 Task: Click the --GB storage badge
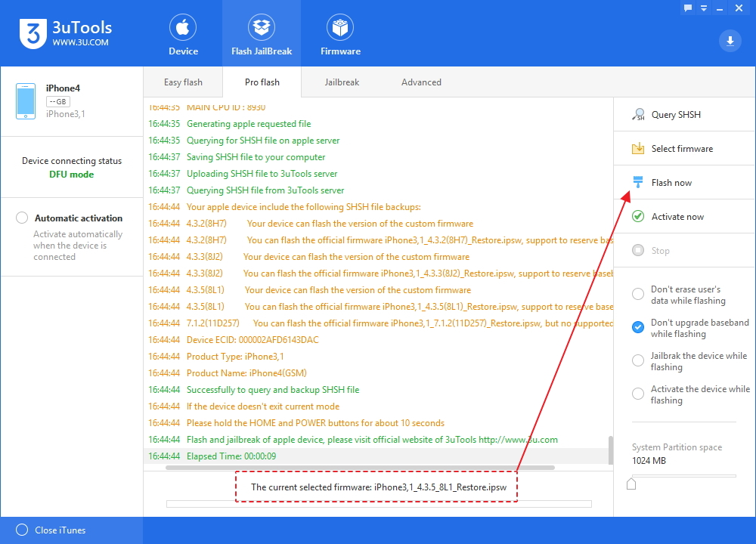point(58,102)
